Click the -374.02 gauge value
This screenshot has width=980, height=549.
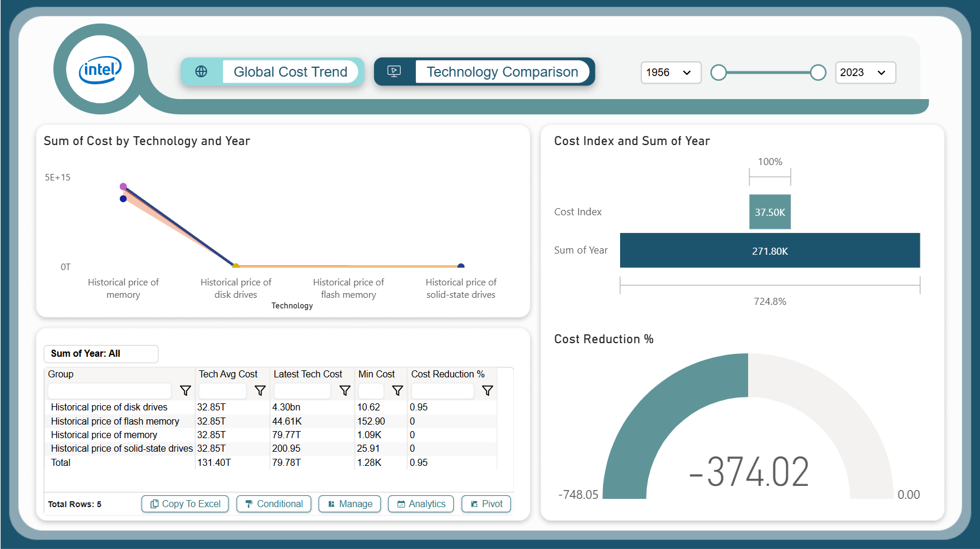749,472
